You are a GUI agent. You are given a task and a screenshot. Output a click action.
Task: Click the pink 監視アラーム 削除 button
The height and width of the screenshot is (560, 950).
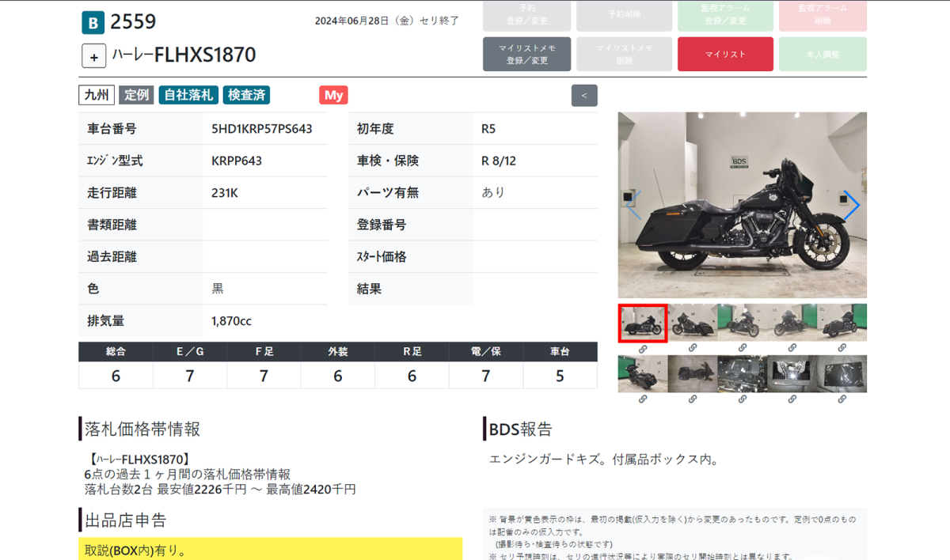click(823, 15)
